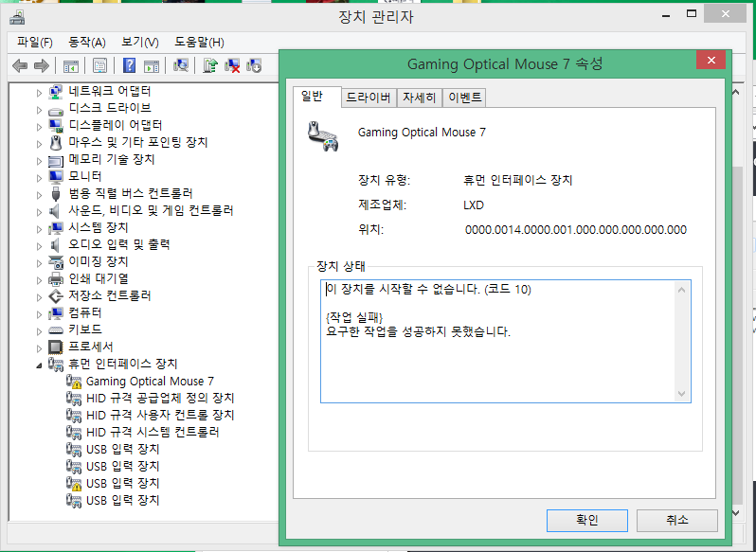Viewport: 756px width, 552px height.
Task: Click the 취소 button in properties dialog
Action: (677, 520)
